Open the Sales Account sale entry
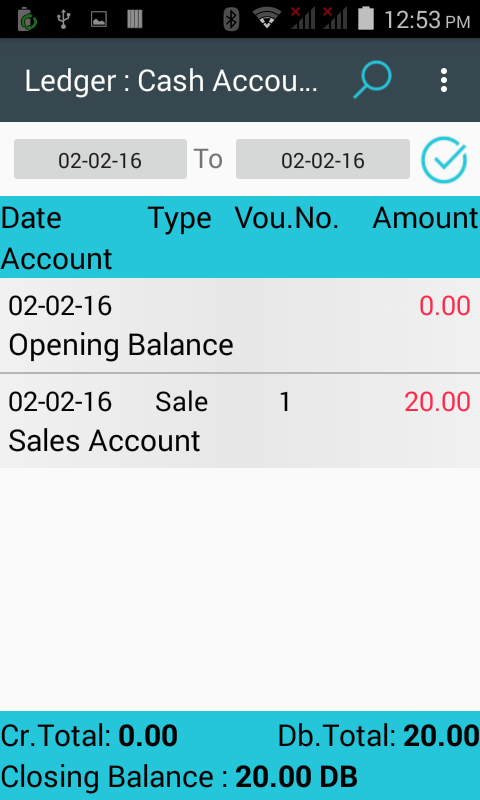The height and width of the screenshot is (800, 480). 240,421
